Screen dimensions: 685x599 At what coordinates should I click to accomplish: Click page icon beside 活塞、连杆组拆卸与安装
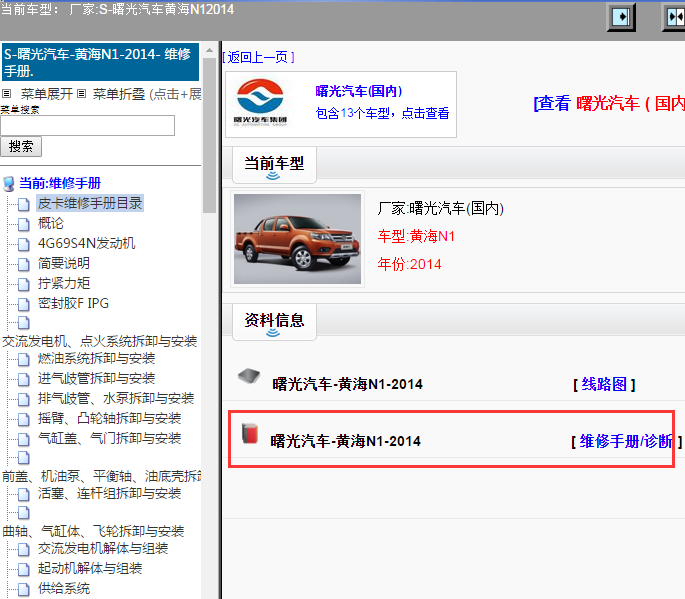point(23,495)
